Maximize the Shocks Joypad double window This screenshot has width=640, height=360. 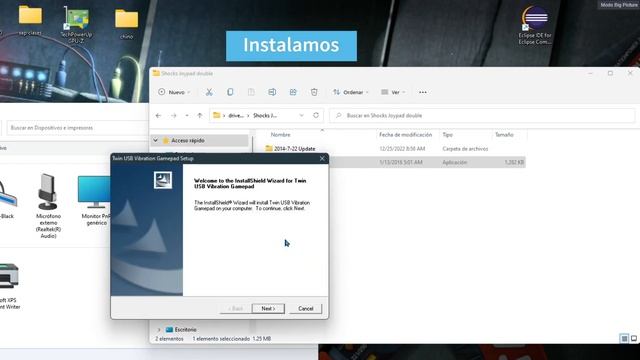click(x=610, y=73)
